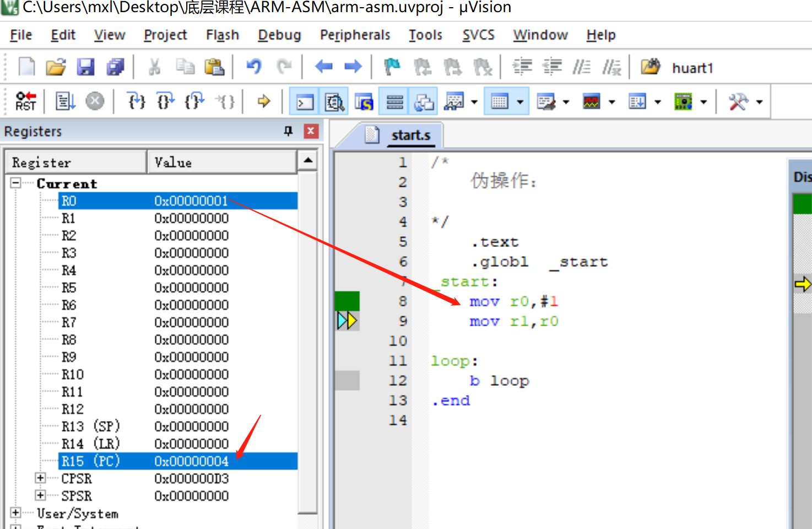Click the Register column header

[x=76, y=163]
